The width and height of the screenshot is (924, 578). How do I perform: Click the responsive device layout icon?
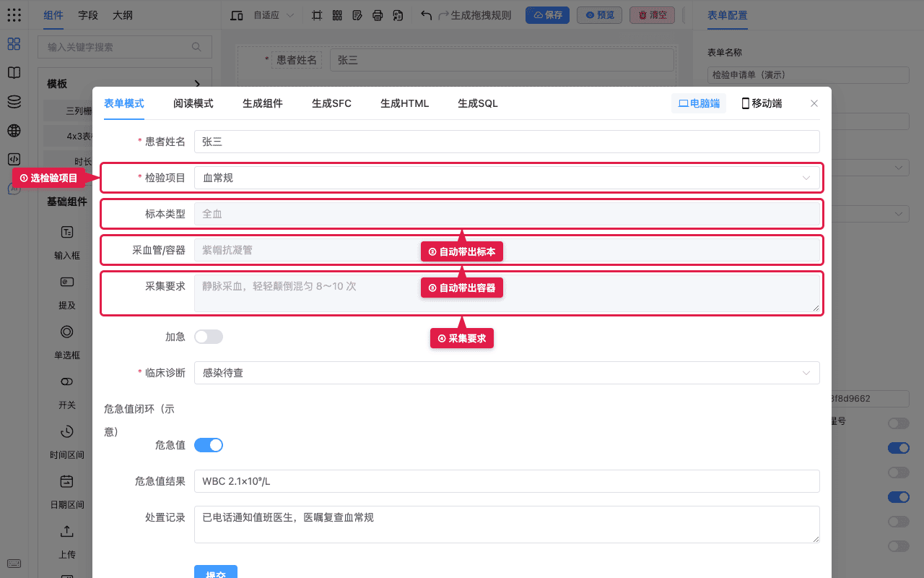[x=237, y=15]
